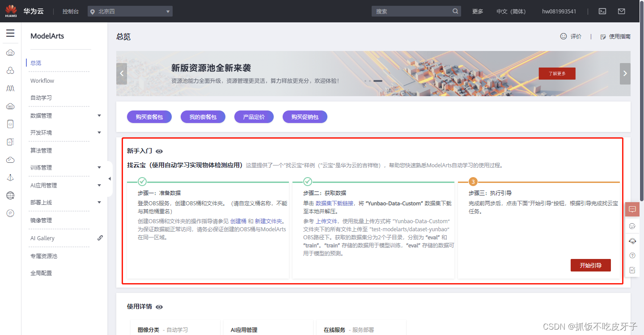Open the Huawei Cloud service list hamburger menu
644x335 pixels.
(x=10, y=33)
